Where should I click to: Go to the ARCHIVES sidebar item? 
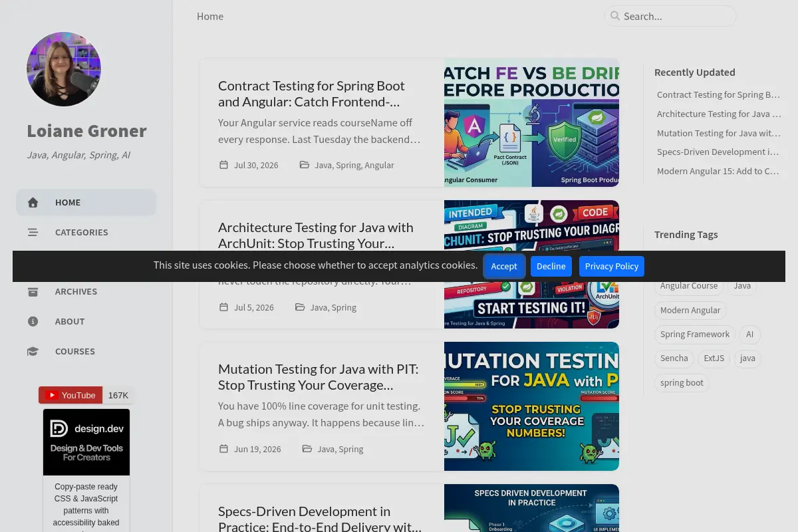click(86, 291)
